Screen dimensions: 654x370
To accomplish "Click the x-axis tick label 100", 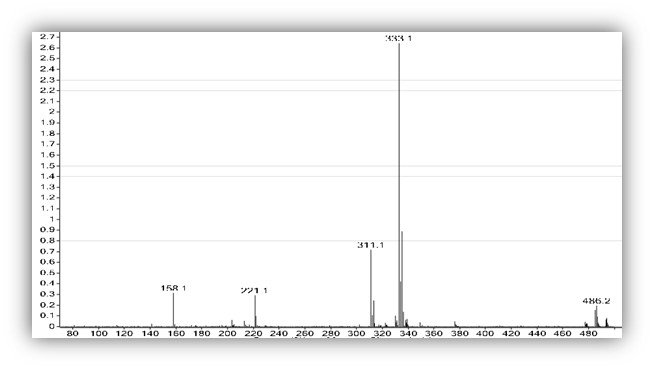I will (99, 334).
